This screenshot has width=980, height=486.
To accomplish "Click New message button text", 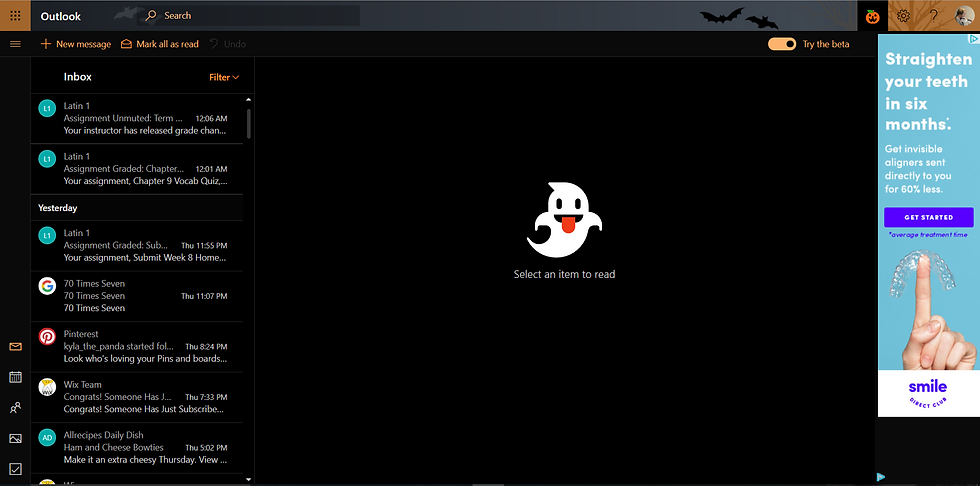I will click(83, 44).
